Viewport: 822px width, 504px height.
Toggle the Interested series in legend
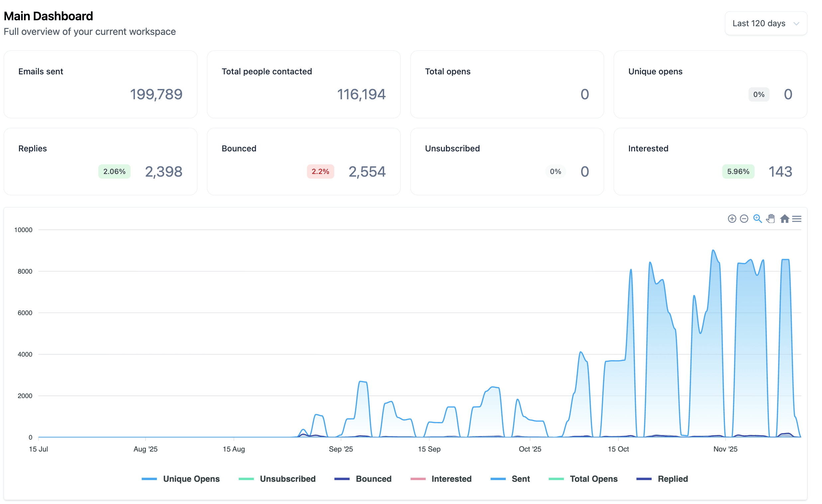pos(441,479)
